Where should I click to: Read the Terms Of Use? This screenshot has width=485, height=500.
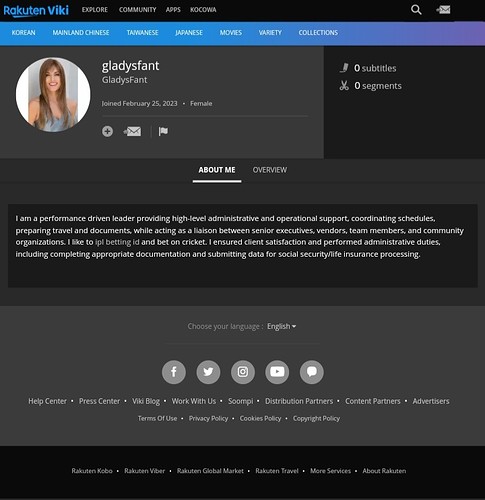click(x=157, y=418)
